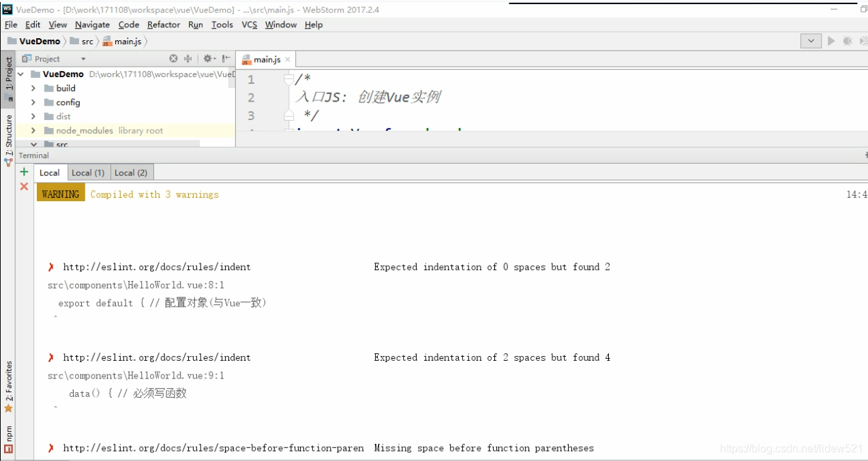Select the main.js editor tab
The height and width of the screenshot is (461, 868).
[266, 59]
